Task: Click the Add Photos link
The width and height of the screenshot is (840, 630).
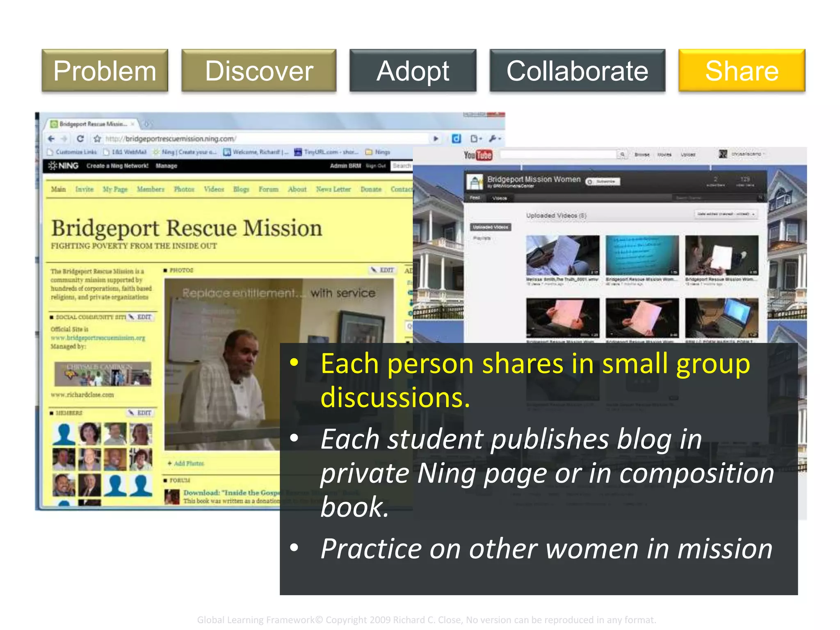Action: pyautogui.click(x=186, y=463)
